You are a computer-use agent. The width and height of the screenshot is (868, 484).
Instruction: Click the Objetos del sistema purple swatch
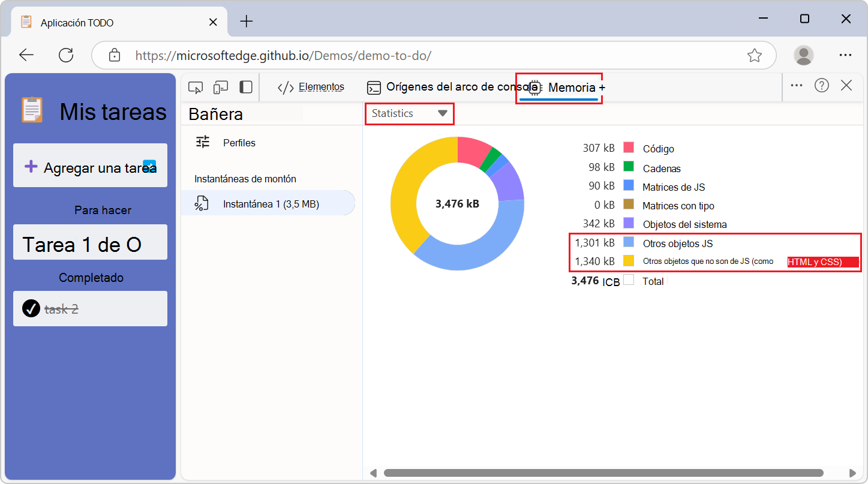[x=629, y=223]
